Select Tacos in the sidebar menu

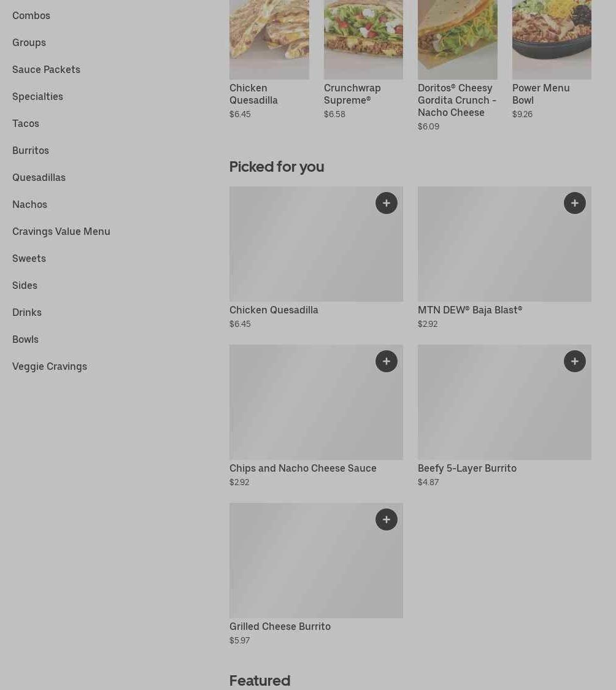tap(26, 123)
